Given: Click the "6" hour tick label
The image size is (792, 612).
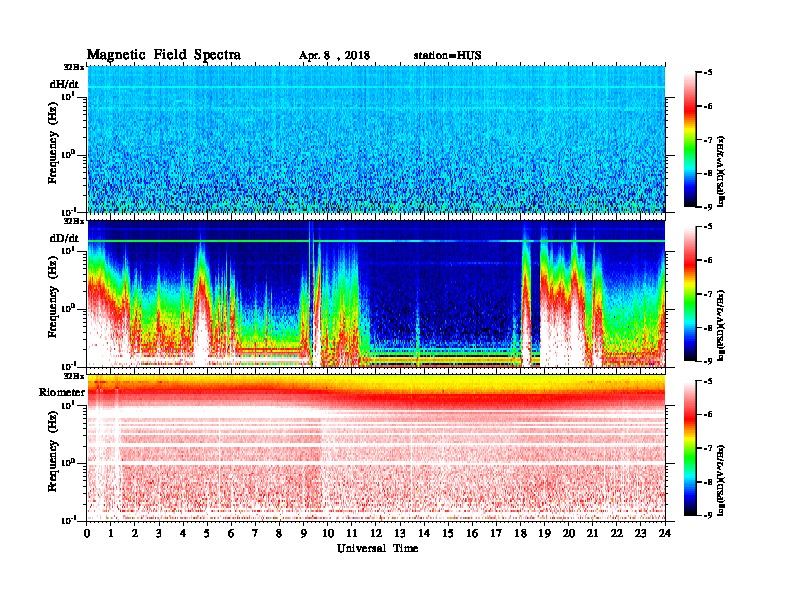Looking at the screenshot, I should (232, 533).
